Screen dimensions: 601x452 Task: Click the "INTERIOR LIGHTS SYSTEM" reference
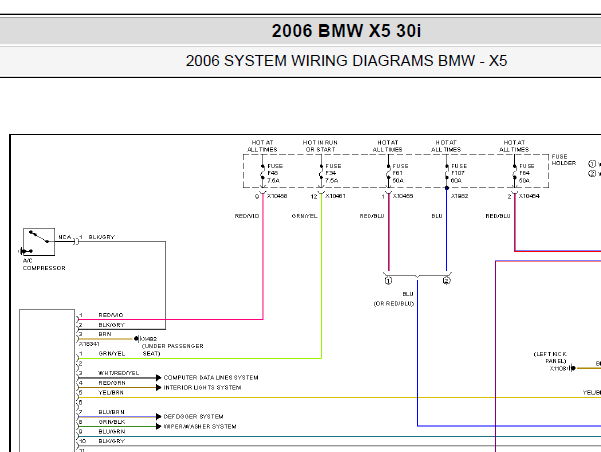pos(202,388)
